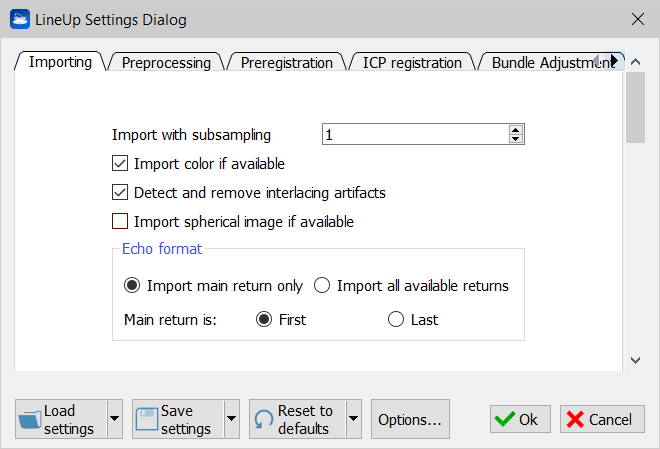Uncheck Import color if available

121,163
